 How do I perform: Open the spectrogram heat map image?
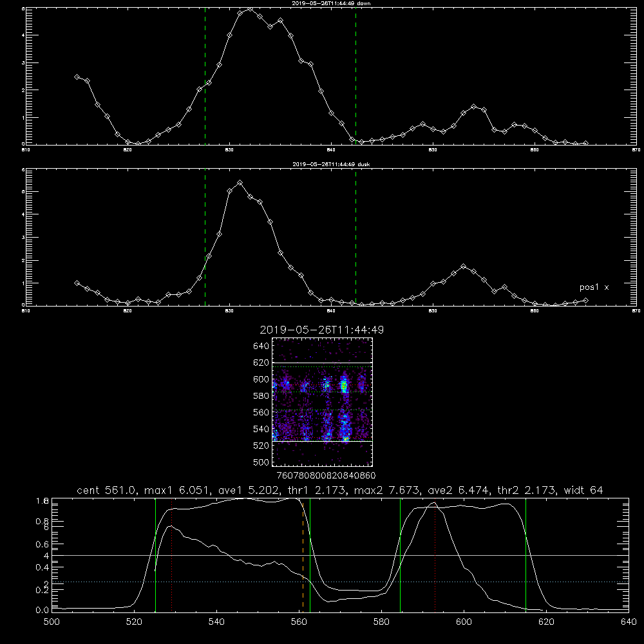click(322, 402)
